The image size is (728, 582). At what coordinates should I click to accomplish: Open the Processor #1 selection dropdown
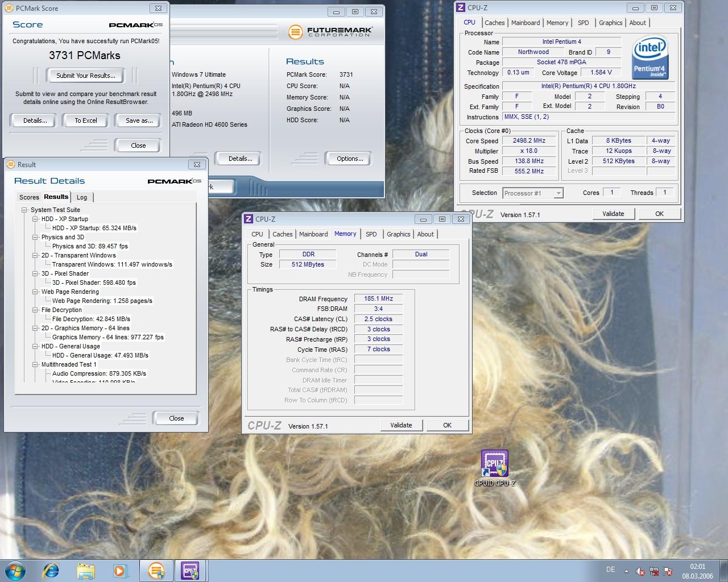(533, 193)
